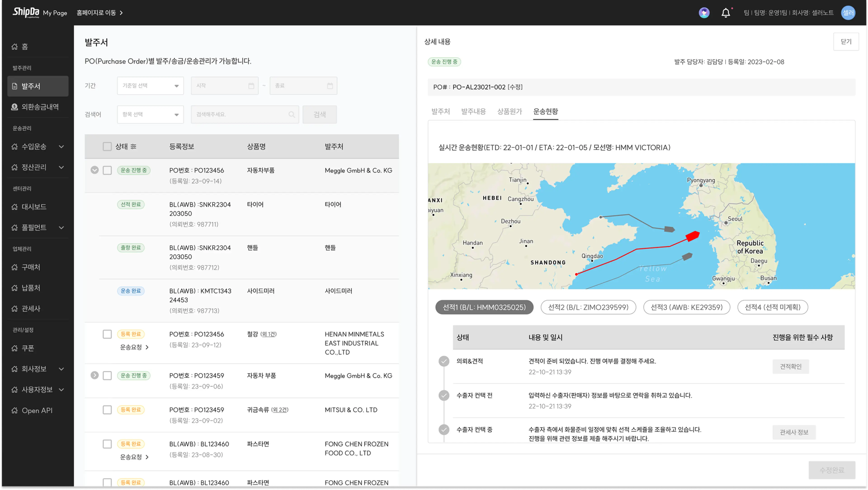Click 운송요청 under 철강 row
Viewport: 868px width, 490px height.
click(x=134, y=347)
